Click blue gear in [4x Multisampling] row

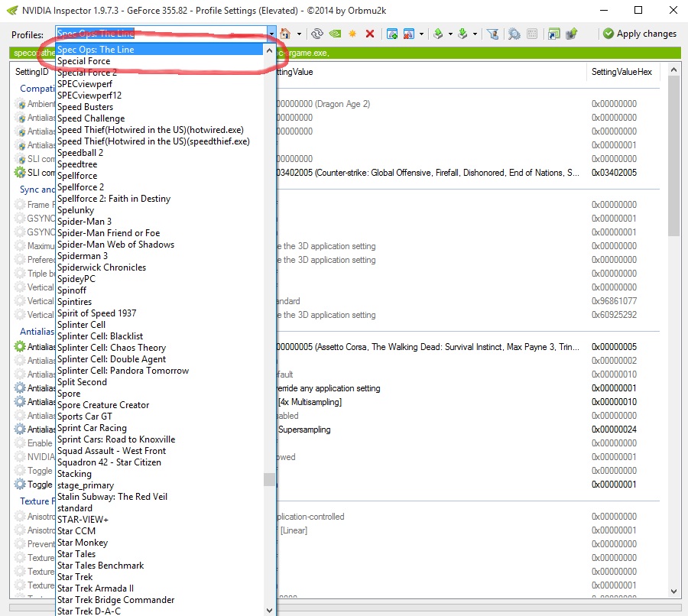(x=20, y=401)
